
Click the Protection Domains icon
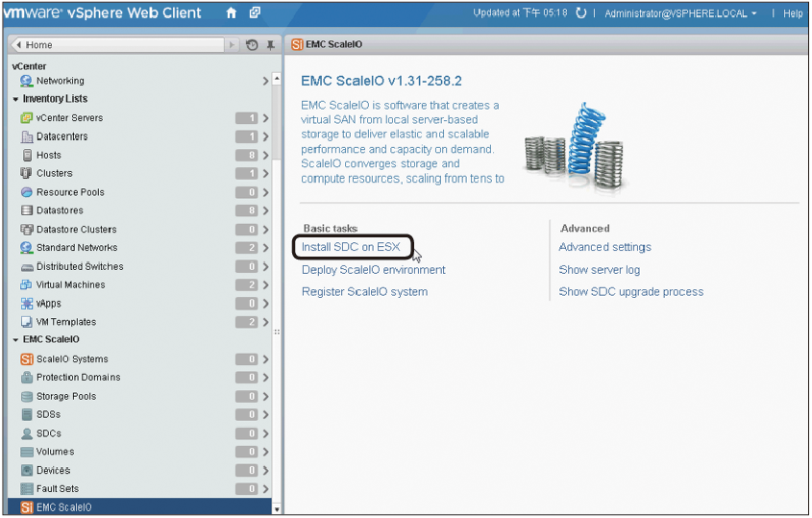(27, 377)
